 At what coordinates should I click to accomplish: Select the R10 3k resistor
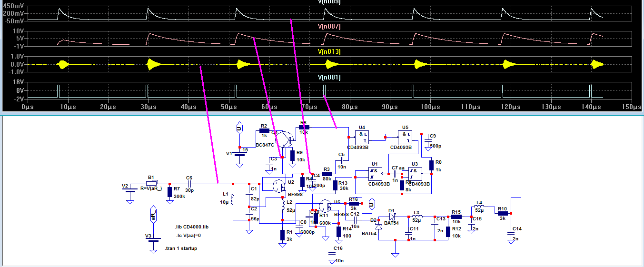(502, 214)
